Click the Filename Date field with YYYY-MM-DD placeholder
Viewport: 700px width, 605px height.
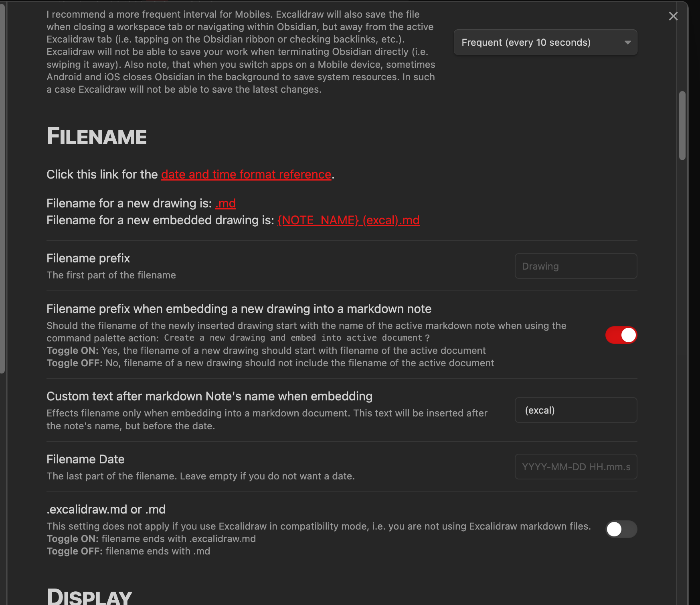pyautogui.click(x=575, y=467)
